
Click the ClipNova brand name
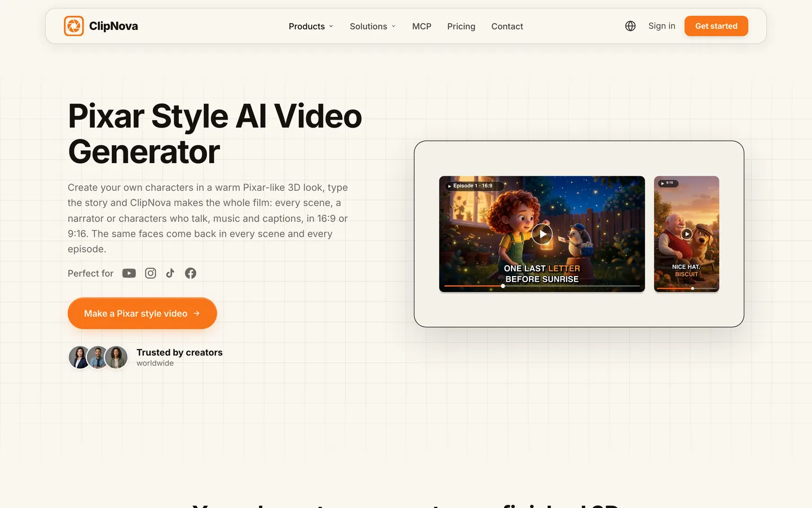click(113, 26)
